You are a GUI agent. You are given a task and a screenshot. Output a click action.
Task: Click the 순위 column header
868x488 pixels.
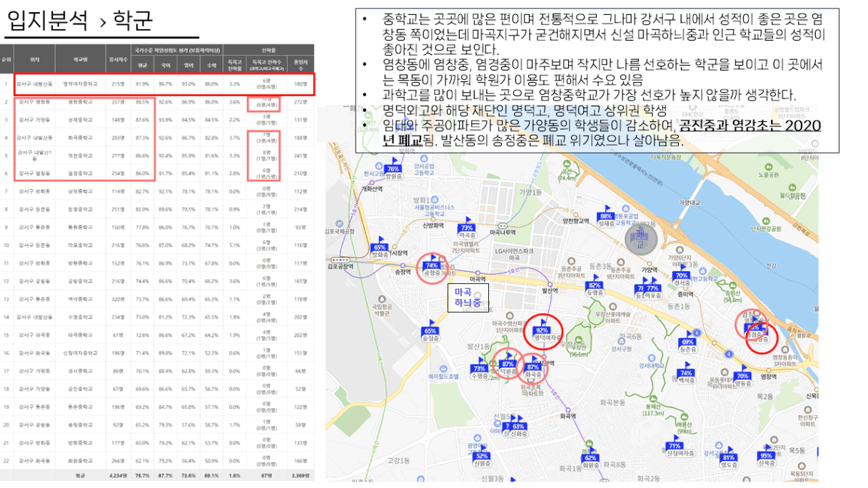point(6,61)
